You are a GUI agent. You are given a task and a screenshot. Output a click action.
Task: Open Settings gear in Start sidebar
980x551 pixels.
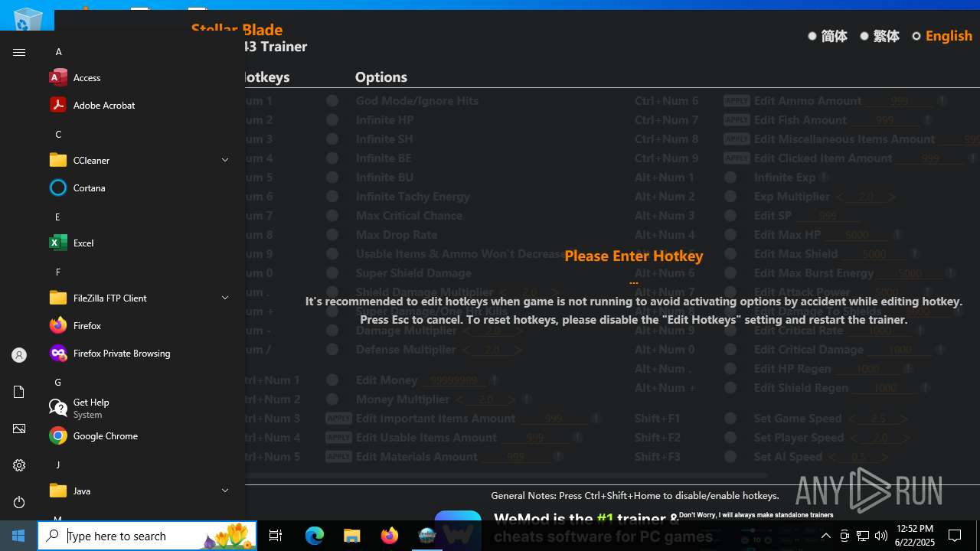19,465
